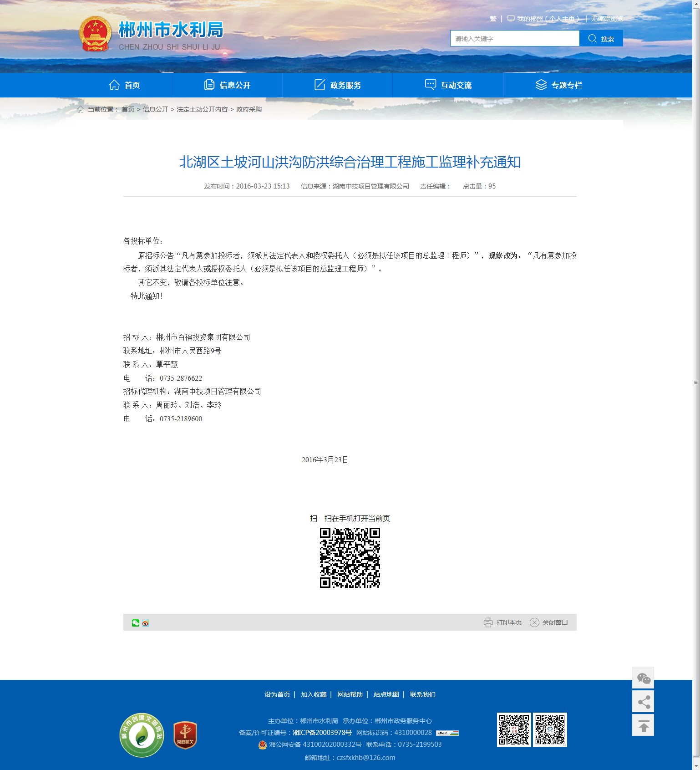Open the floating share sidebar button
The height and width of the screenshot is (770, 700).
point(643,702)
